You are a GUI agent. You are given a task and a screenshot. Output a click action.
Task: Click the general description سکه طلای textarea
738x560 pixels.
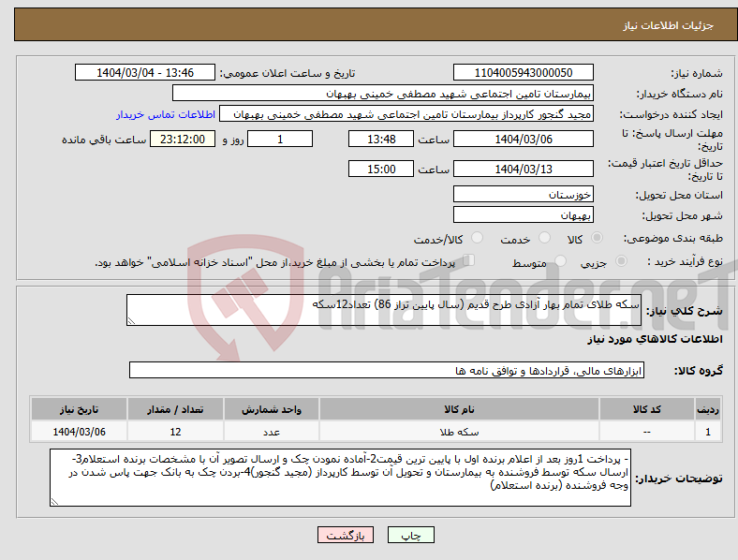point(384,310)
